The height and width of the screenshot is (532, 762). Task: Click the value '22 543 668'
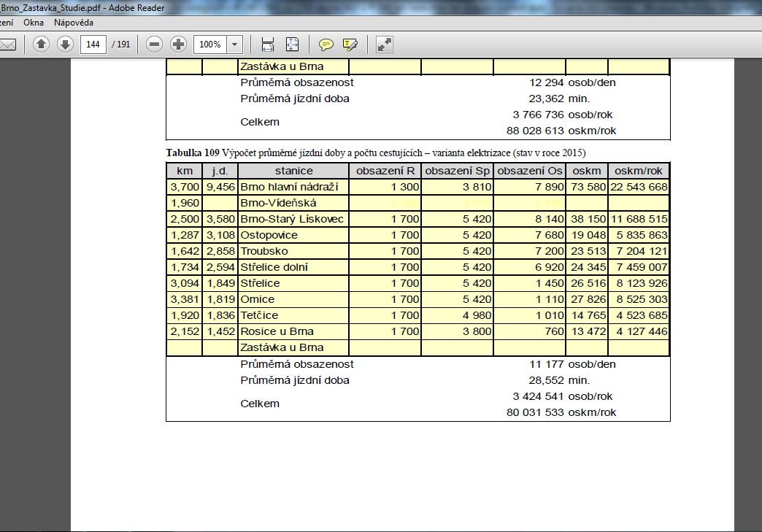coord(639,187)
